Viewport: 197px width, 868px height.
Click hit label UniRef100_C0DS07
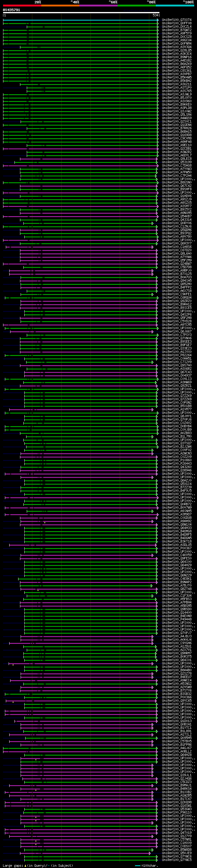click(x=177, y=846)
